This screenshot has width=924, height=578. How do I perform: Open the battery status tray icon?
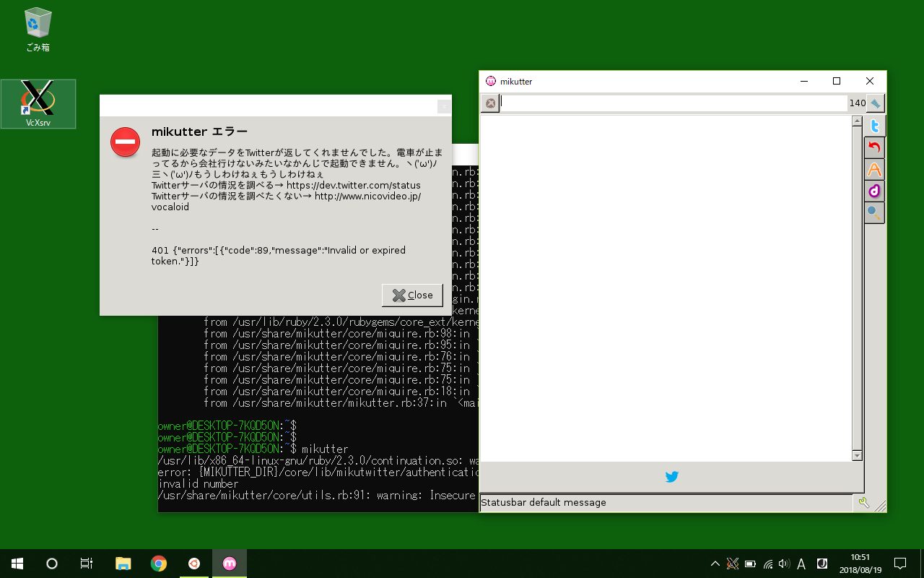[x=750, y=564]
